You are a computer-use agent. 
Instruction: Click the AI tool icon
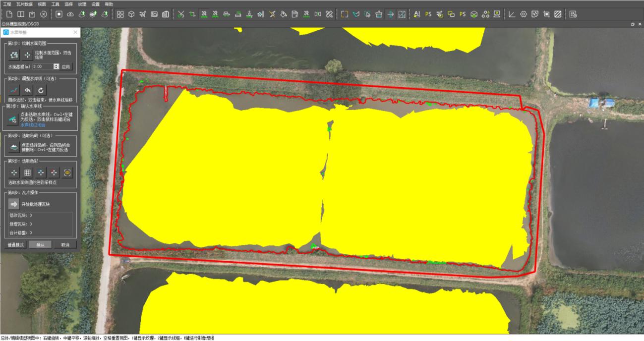point(416,14)
